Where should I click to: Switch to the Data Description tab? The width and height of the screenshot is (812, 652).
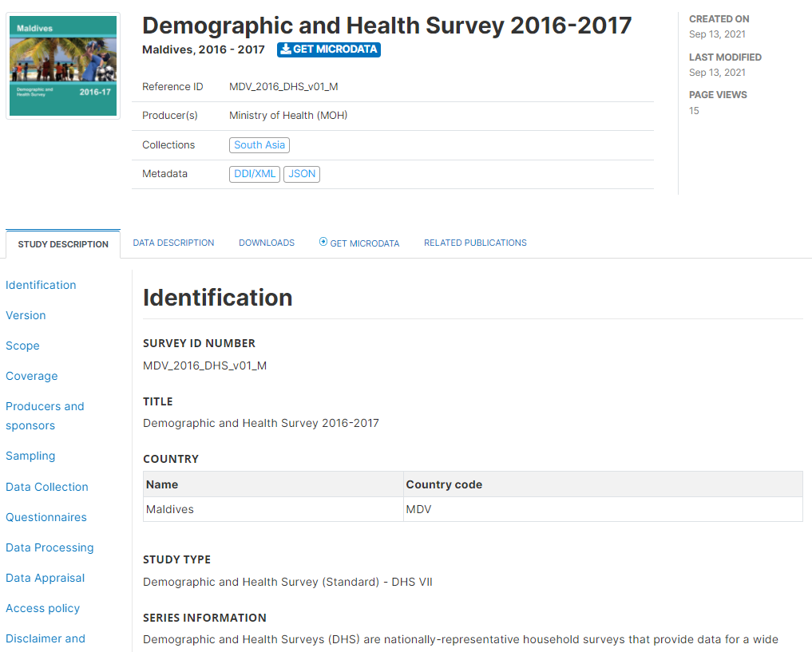(173, 243)
